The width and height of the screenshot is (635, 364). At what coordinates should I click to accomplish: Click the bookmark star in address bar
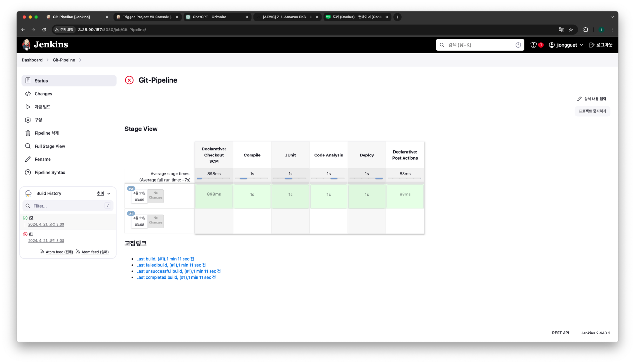pyautogui.click(x=571, y=30)
